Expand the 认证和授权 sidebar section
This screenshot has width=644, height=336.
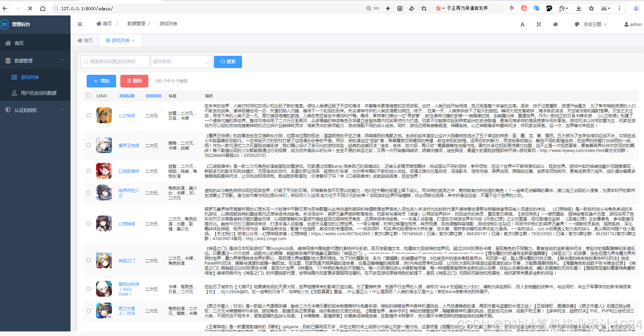[x=35, y=110]
